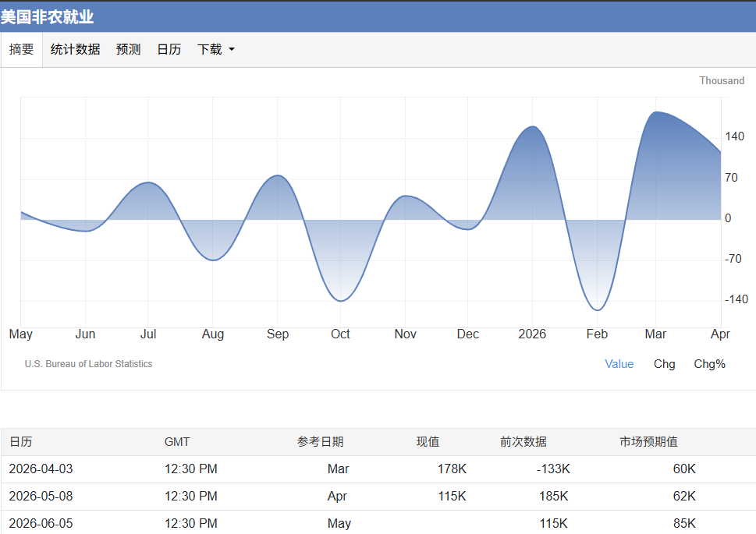Click the U.S. Bureau of Labor Statistics source

89,364
